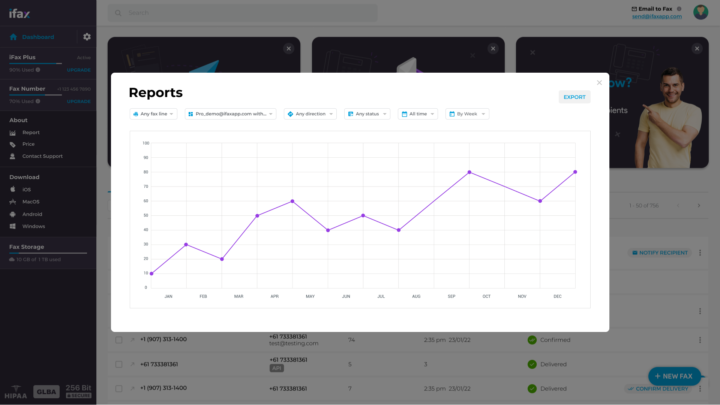Download the Android app
This screenshot has height=405, width=720.
click(26, 214)
